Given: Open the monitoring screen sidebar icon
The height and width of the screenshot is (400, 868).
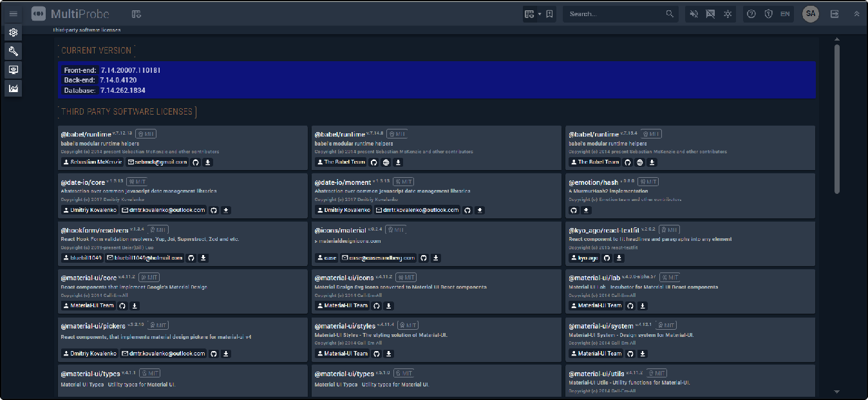Looking at the screenshot, I should [13, 70].
